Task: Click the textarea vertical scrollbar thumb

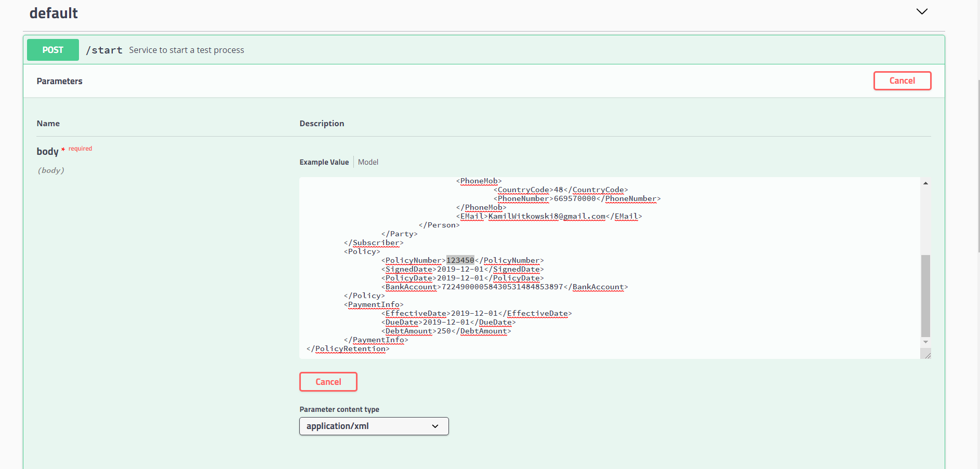Action: point(925,296)
